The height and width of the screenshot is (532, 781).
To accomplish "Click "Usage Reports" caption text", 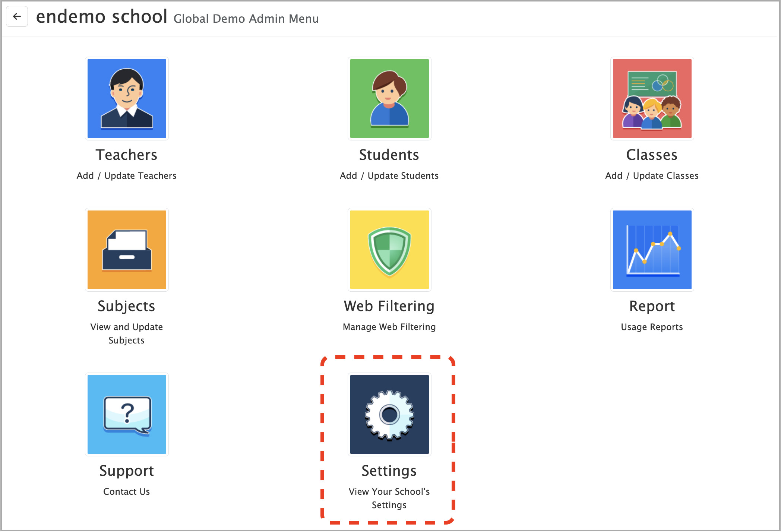I will pos(652,327).
